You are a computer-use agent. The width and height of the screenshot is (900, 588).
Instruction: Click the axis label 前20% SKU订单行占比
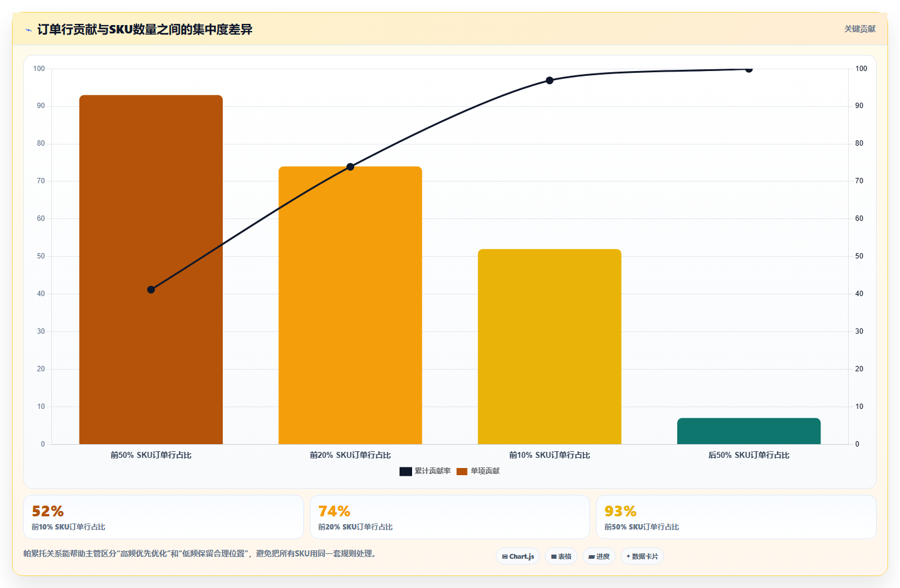tap(351, 455)
